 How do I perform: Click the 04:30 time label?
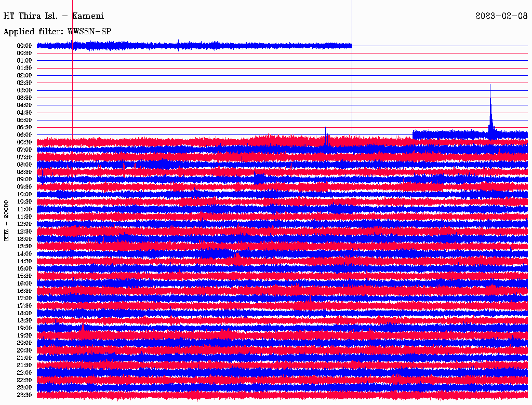(24, 113)
